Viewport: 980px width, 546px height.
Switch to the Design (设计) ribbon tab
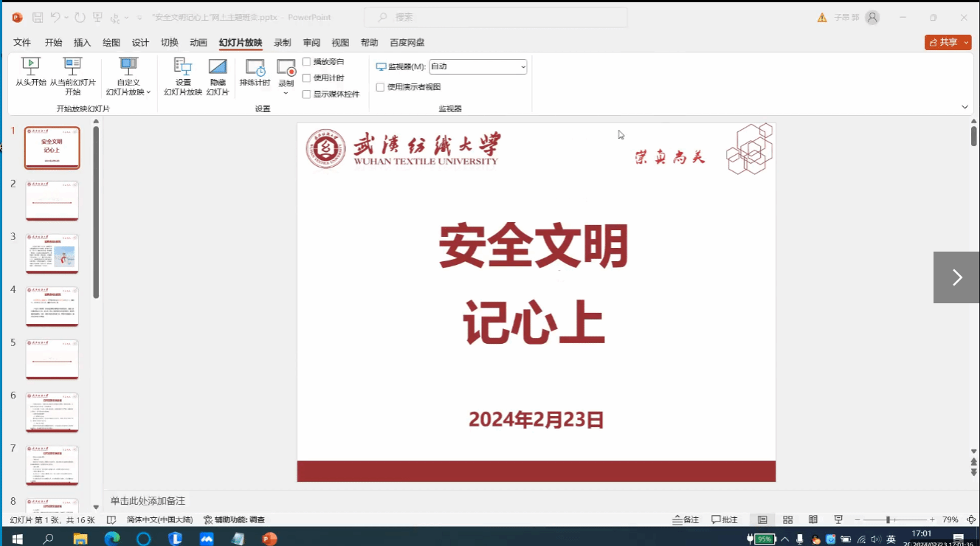point(140,43)
